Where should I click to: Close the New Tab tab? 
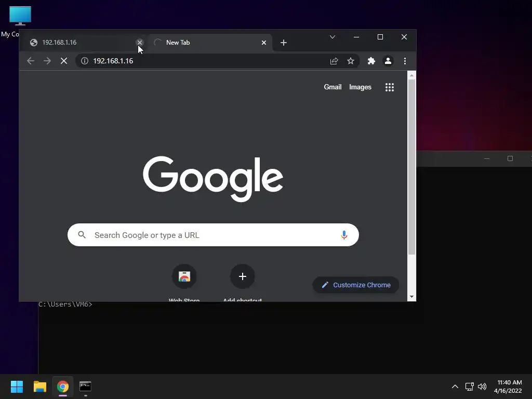coord(263,43)
